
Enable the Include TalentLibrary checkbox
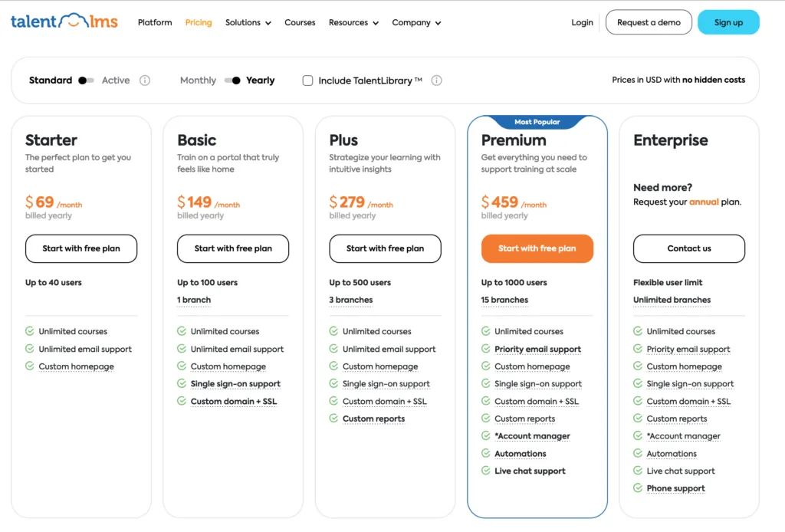click(x=307, y=80)
